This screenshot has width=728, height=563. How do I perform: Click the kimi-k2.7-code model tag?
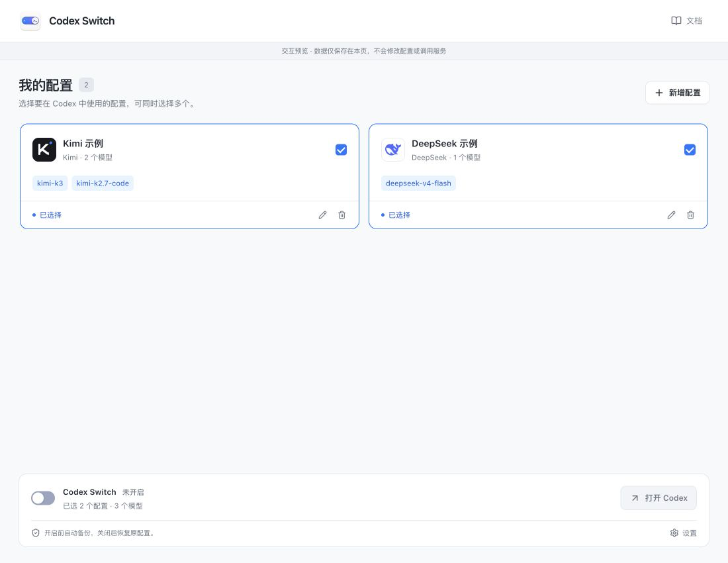pyautogui.click(x=103, y=183)
